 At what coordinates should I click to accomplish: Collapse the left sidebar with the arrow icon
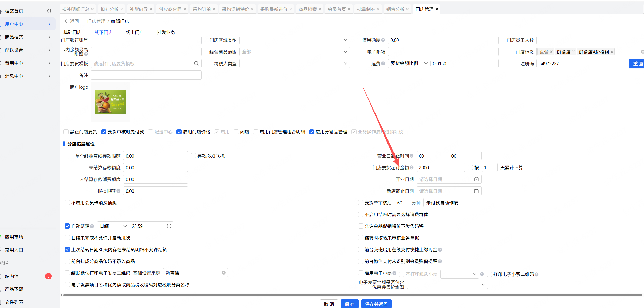click(x=49, y=11)
